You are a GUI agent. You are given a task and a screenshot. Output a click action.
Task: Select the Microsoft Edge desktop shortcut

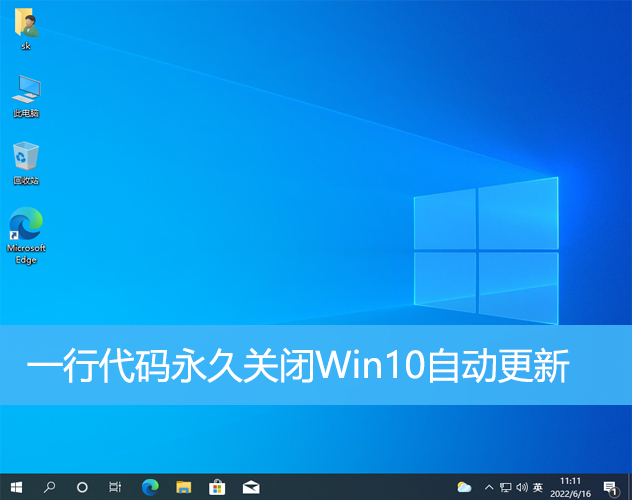coord(26,234)
